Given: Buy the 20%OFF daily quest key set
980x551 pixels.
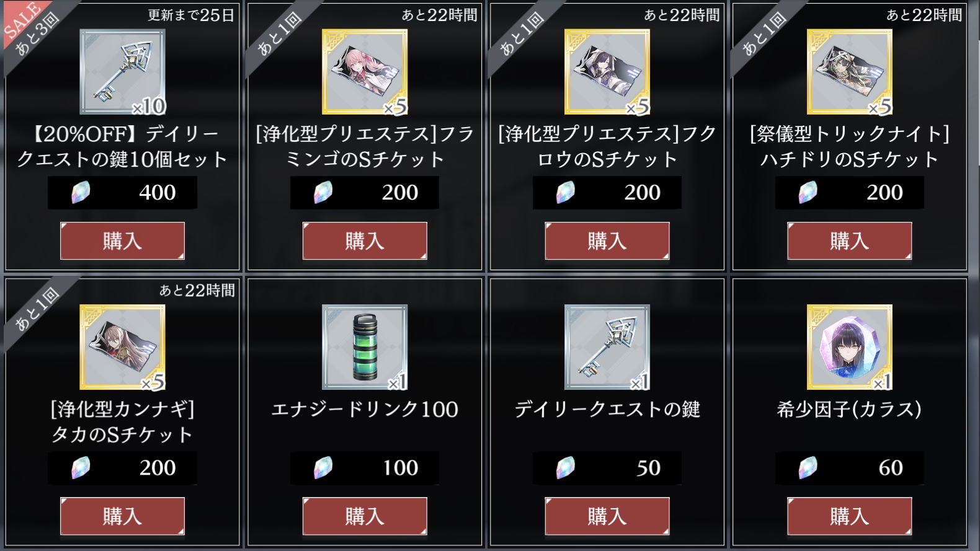Looking at the screenshot, I should pyautogui.click(x=122, y=240).
